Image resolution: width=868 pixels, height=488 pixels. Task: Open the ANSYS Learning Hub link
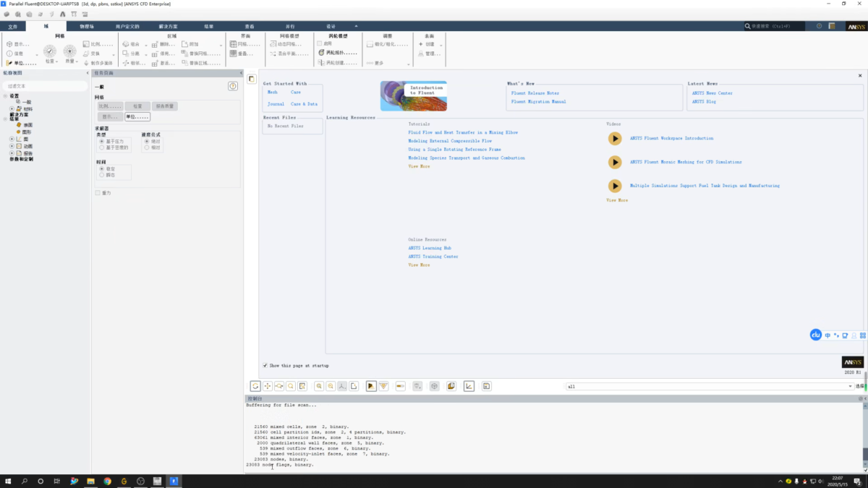(430, 248)
